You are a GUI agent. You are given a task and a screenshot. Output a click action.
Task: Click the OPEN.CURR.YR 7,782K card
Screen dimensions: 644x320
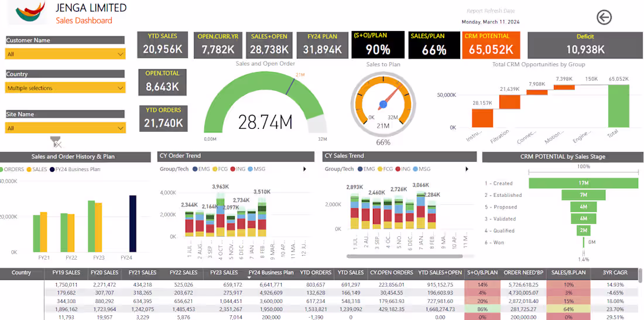pyautogui.click(x=218, y=45)
